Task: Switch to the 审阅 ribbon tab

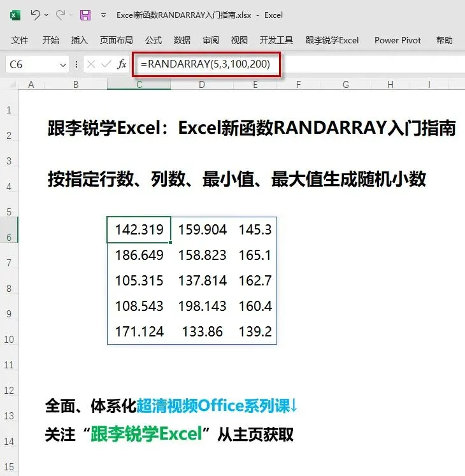Action: (x=211, y=40)
